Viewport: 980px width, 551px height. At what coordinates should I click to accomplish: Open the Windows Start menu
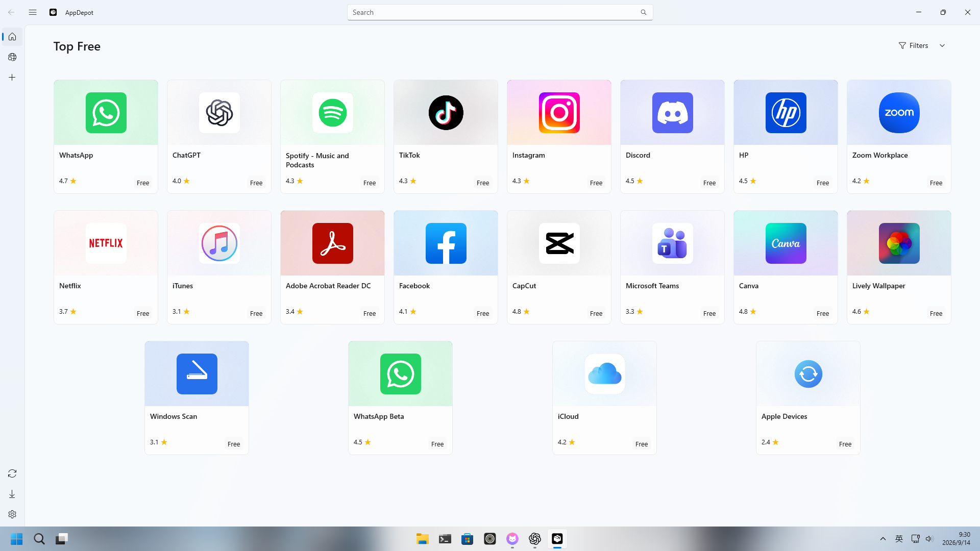(17, 539)
